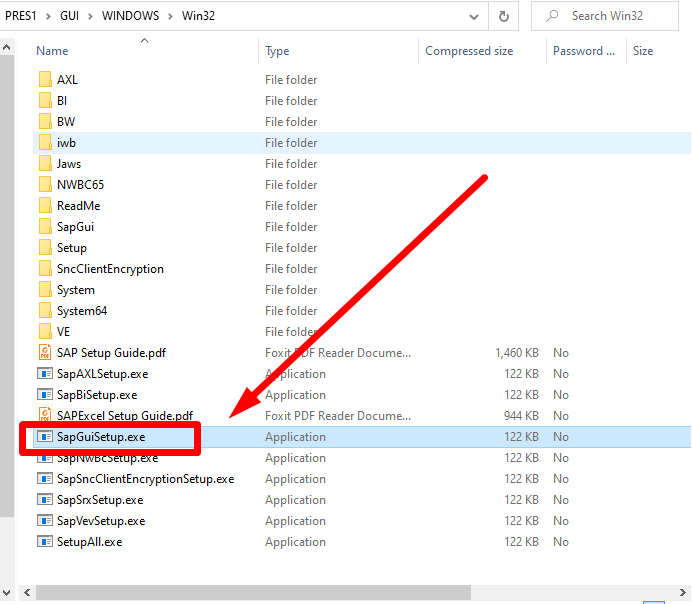Click the iwb folder icon

pos(45,143)
